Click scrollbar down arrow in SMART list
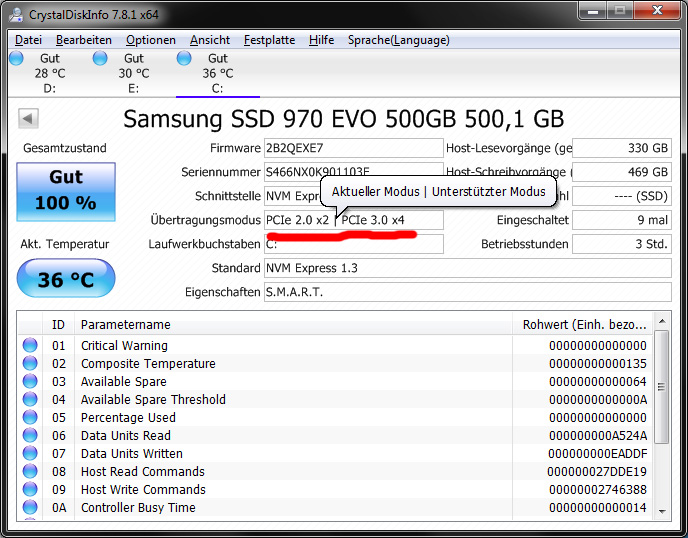Image resolution: width=688 pixels, height=538 pixels. [x=662, y=511]
